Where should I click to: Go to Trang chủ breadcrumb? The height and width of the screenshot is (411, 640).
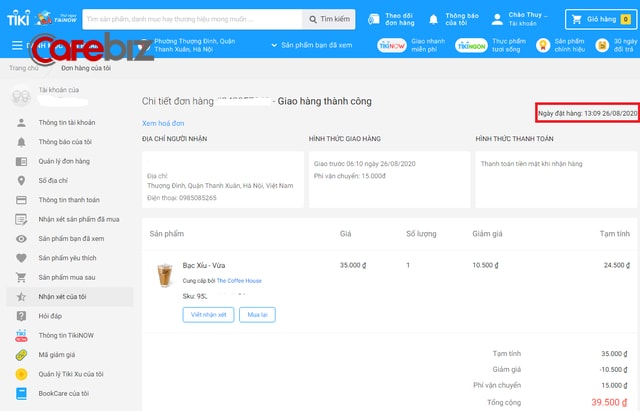point(24,68)
